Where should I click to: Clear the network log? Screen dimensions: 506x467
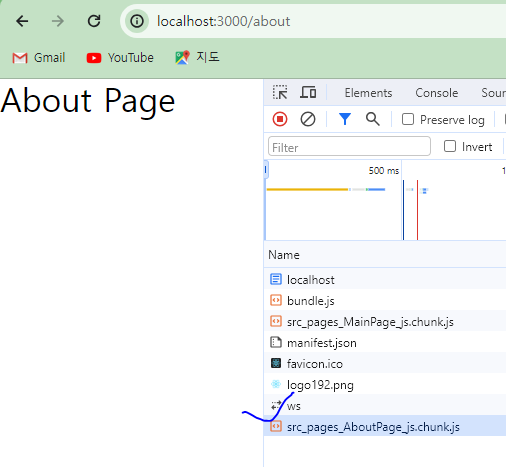click(308, 119)
